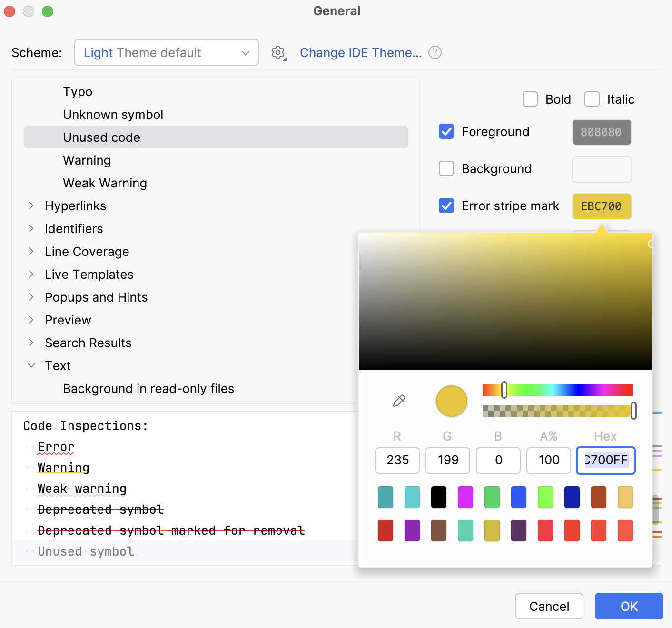This screenshot has width=672, height=628.
Task: Uncheck the Foreground checkbox
Action: (x=446, y=132)
